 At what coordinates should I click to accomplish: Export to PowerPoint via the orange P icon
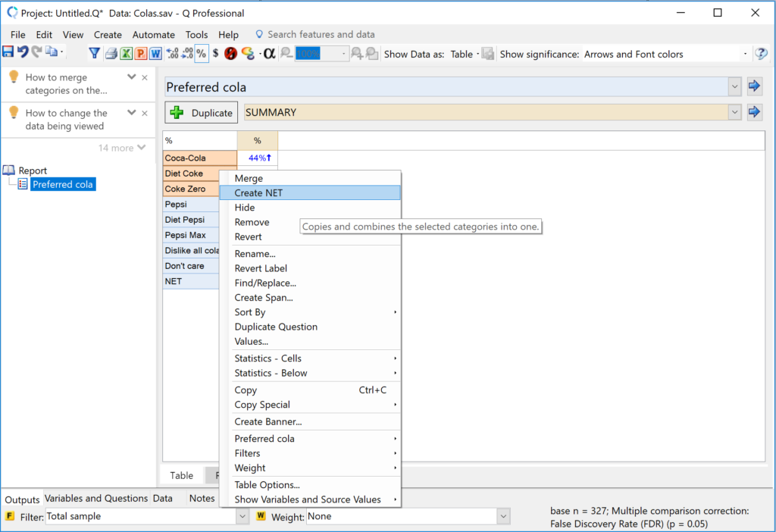point(141,54)
